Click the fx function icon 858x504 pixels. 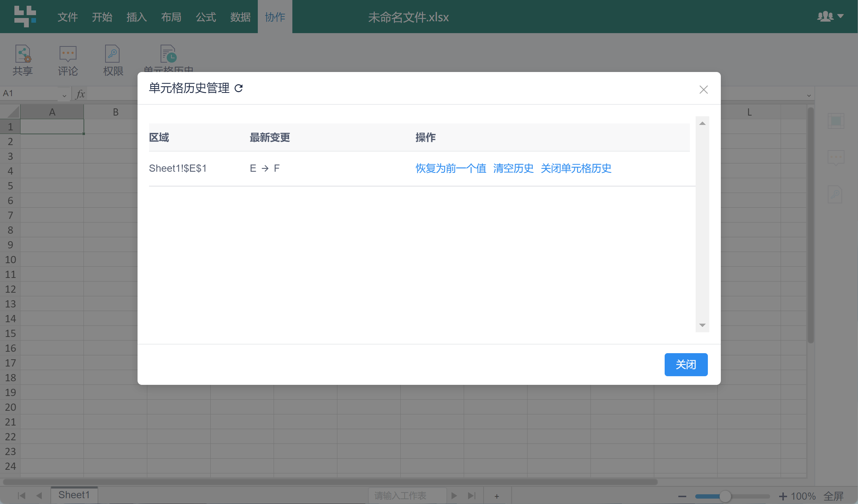click(x=80, y=94)
